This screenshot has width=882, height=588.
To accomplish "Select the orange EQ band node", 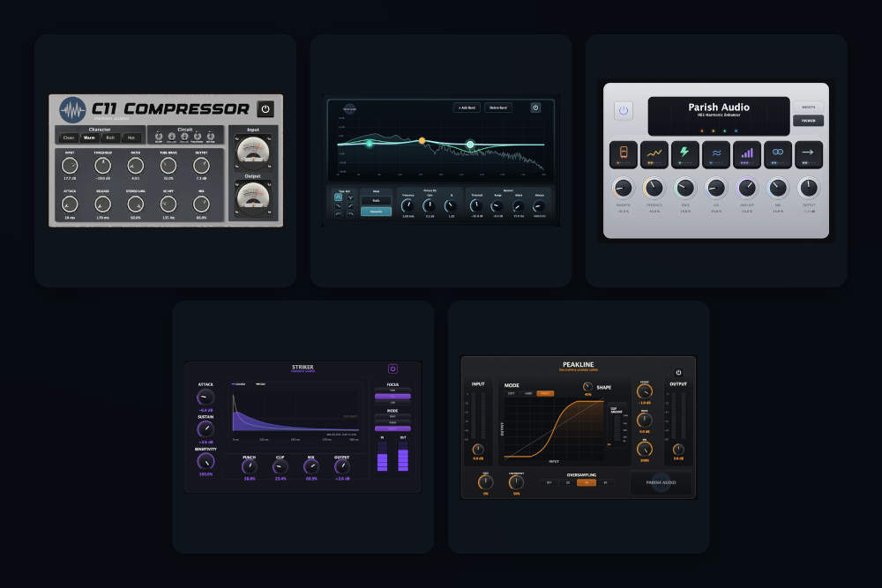I will click(x=422, y=140).
